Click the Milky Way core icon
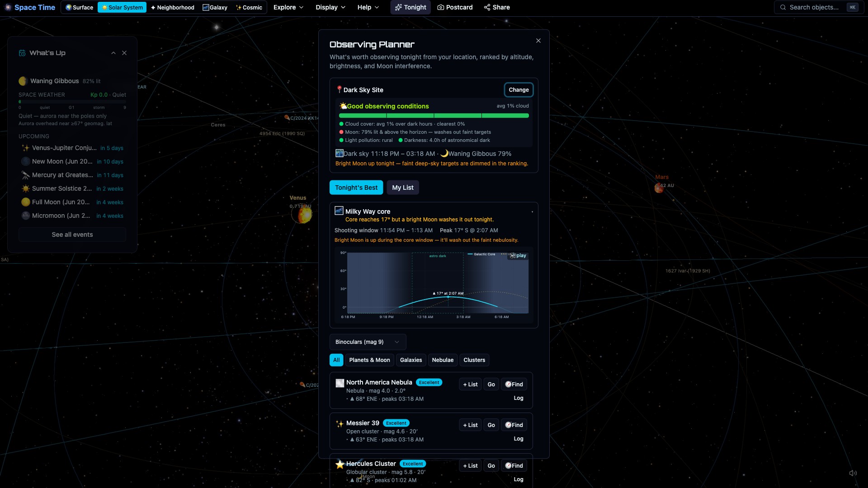Screen dimensions: 868x488 (339, 211)
